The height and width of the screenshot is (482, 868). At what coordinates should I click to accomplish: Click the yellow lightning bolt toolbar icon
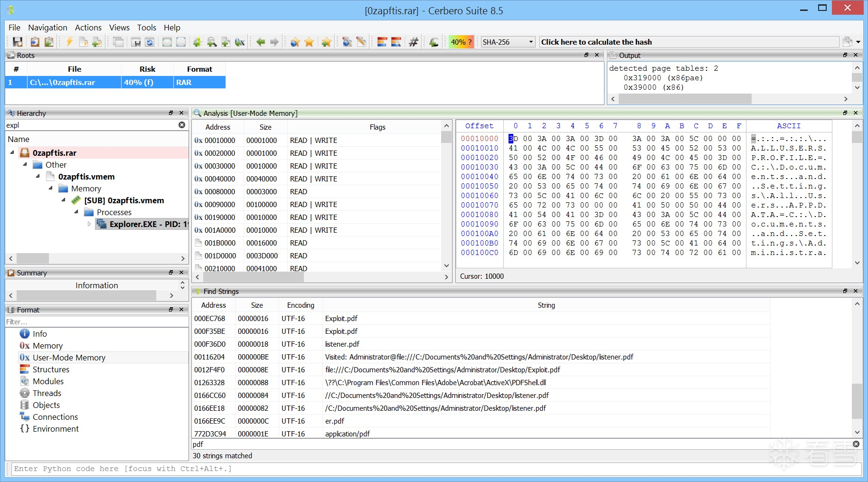[69, 42]
